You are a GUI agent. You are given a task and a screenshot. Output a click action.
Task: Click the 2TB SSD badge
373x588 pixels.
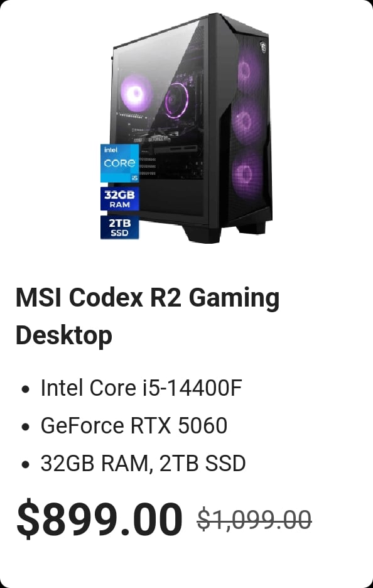[119, 227]
